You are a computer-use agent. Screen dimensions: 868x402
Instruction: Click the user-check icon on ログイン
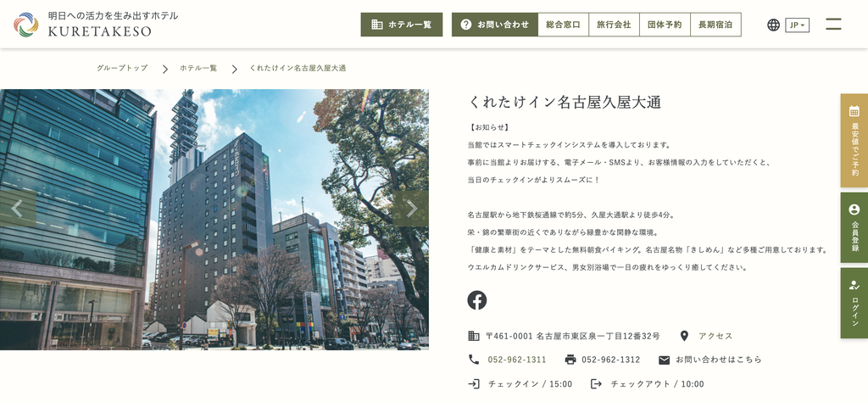[x=854, y=285]
